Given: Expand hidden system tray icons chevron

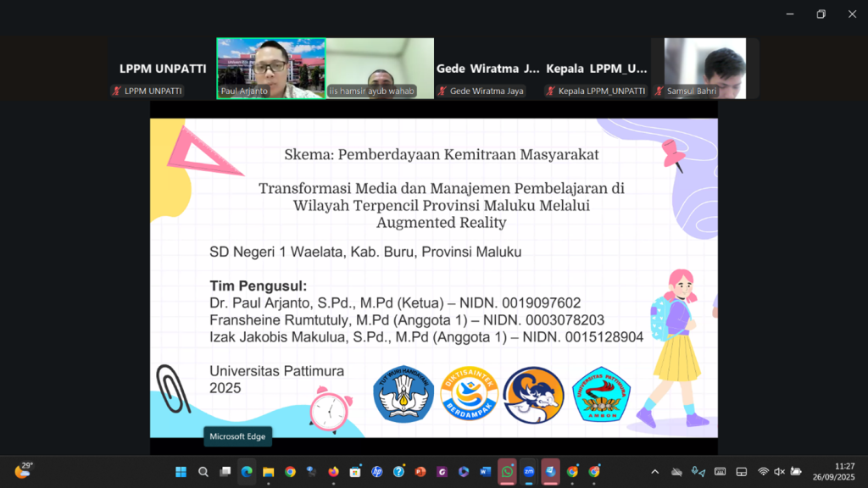Looking at the screenshot, I should click(x=654, y=472).
